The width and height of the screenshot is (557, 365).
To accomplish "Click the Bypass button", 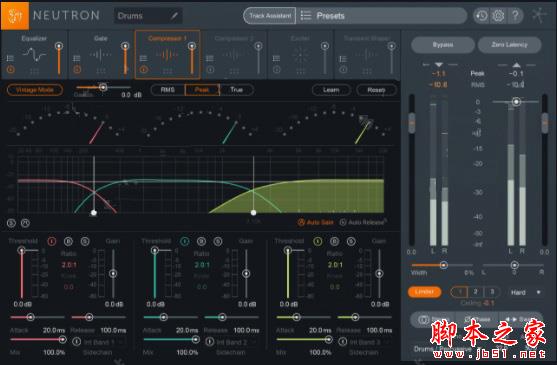I will (443, 45).
